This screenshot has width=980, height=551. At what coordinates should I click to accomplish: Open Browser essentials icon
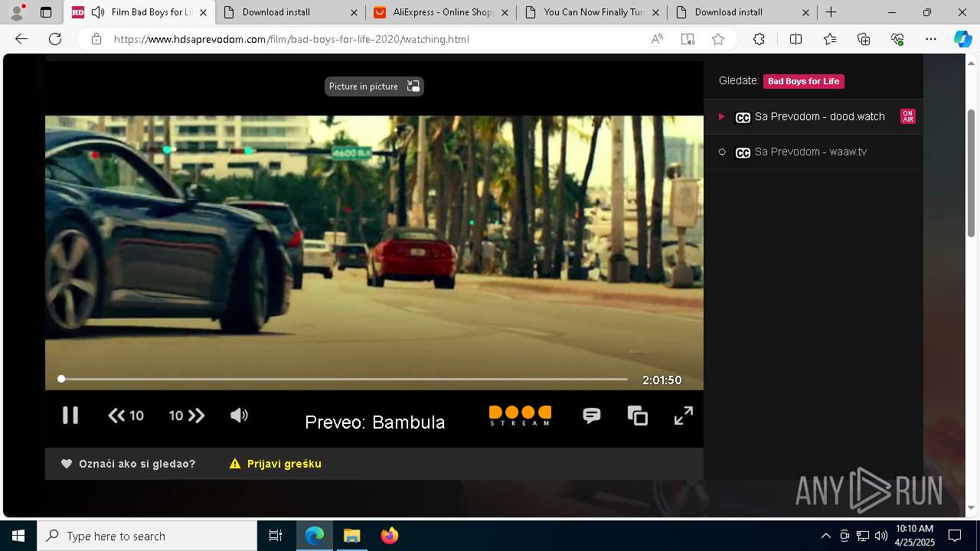point(897,39)
